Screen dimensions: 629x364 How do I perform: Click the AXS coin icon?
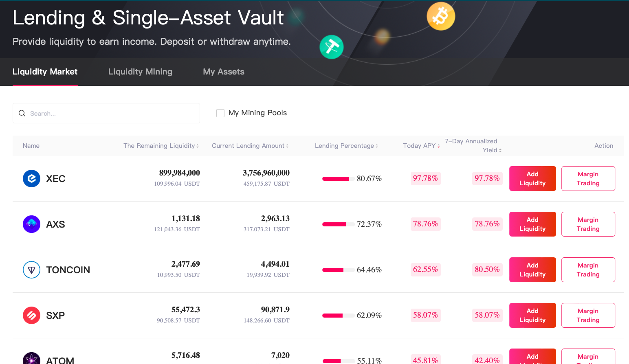(31, 224)
